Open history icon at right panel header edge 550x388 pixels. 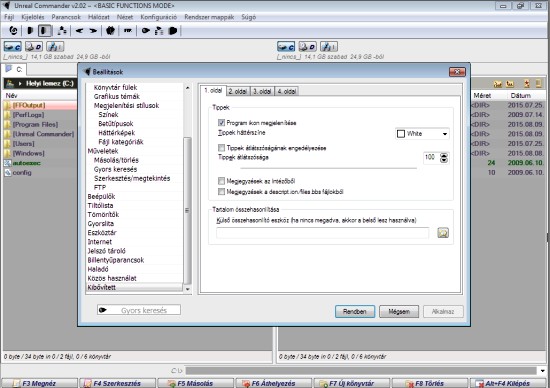[x=538, y=84]
